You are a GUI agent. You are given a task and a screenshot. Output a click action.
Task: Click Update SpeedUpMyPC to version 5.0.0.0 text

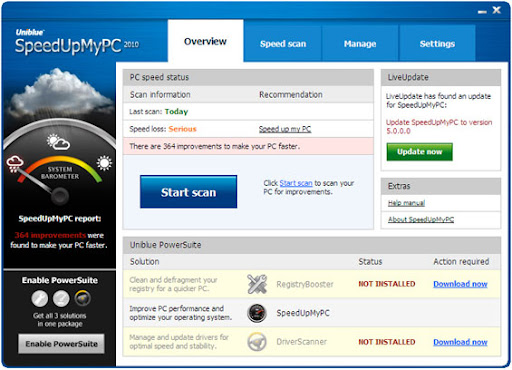[439, 126]
